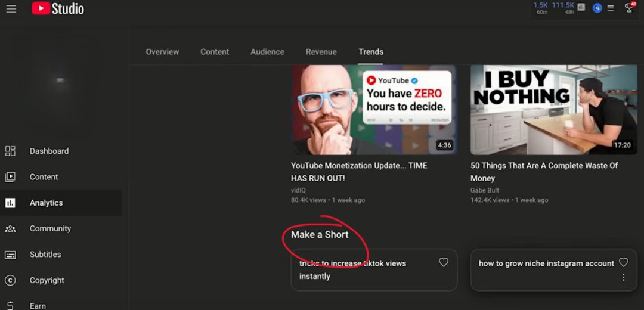Go to Community in the sidebar

coord(50,228)
